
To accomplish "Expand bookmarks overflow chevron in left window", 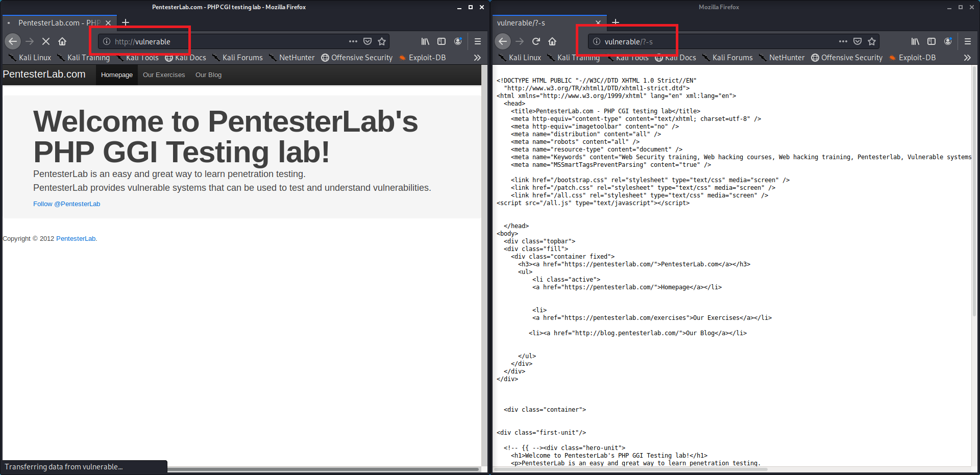I will coord(477,58).
